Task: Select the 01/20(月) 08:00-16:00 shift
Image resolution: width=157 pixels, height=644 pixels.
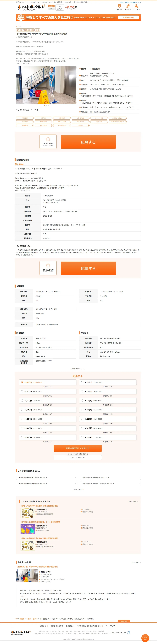Action: [x=47, y=391]
